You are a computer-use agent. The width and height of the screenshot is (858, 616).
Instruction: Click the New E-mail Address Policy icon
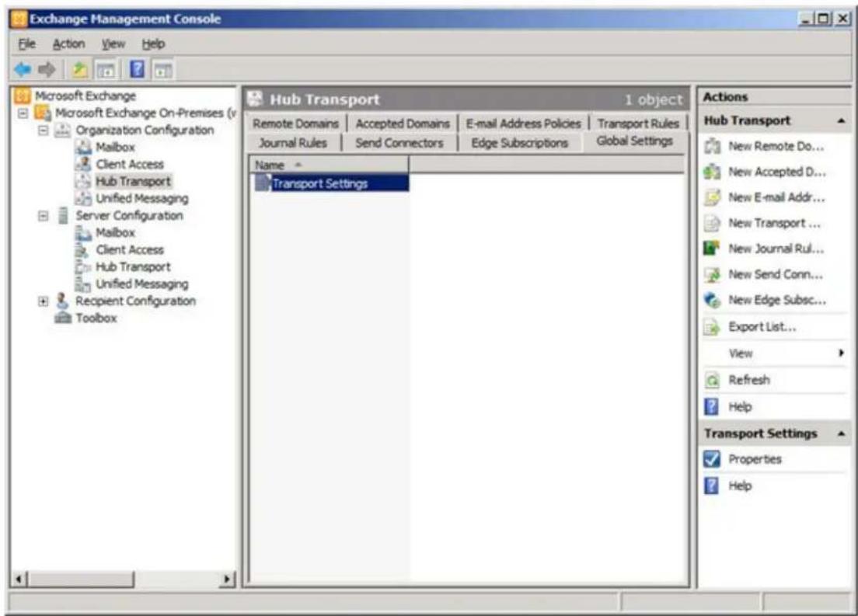[x=712, y=197]
